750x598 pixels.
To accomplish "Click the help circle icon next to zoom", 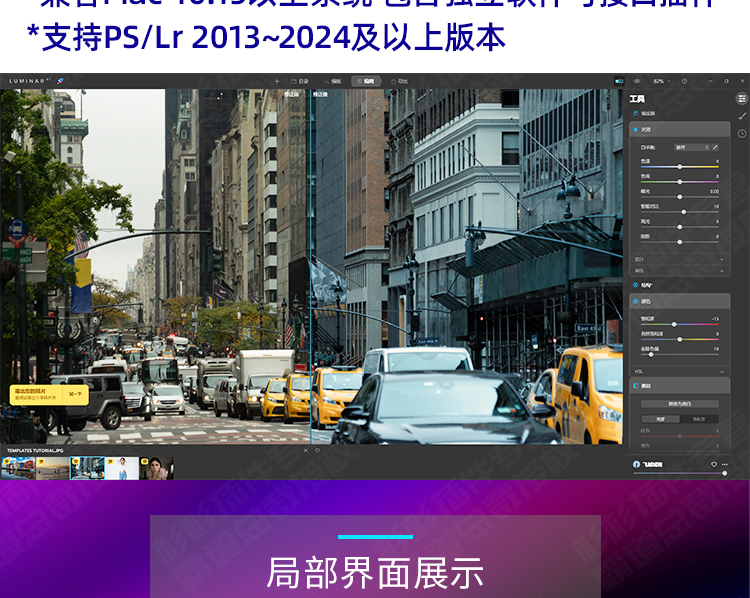I will (x=684, y=81).
